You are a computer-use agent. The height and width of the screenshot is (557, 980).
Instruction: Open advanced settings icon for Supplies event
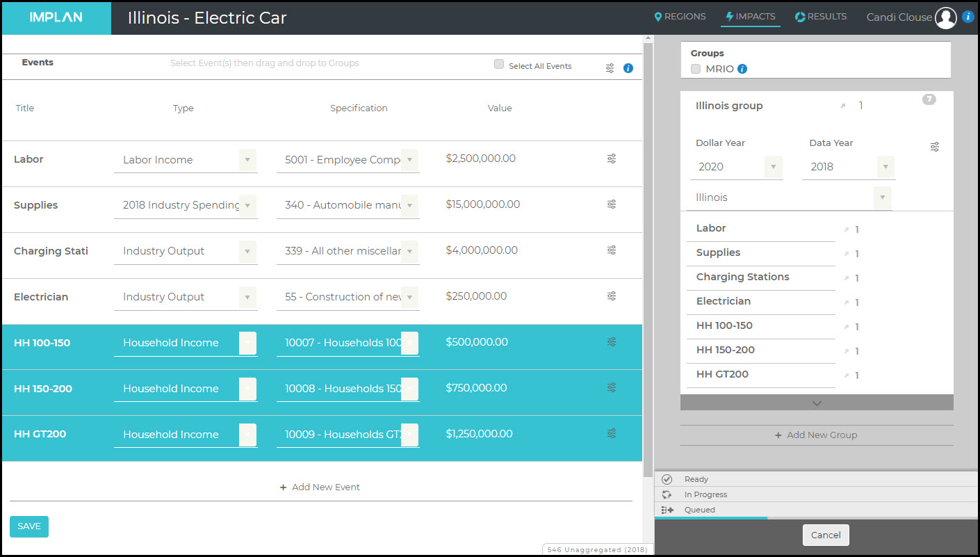click(612, 204)
